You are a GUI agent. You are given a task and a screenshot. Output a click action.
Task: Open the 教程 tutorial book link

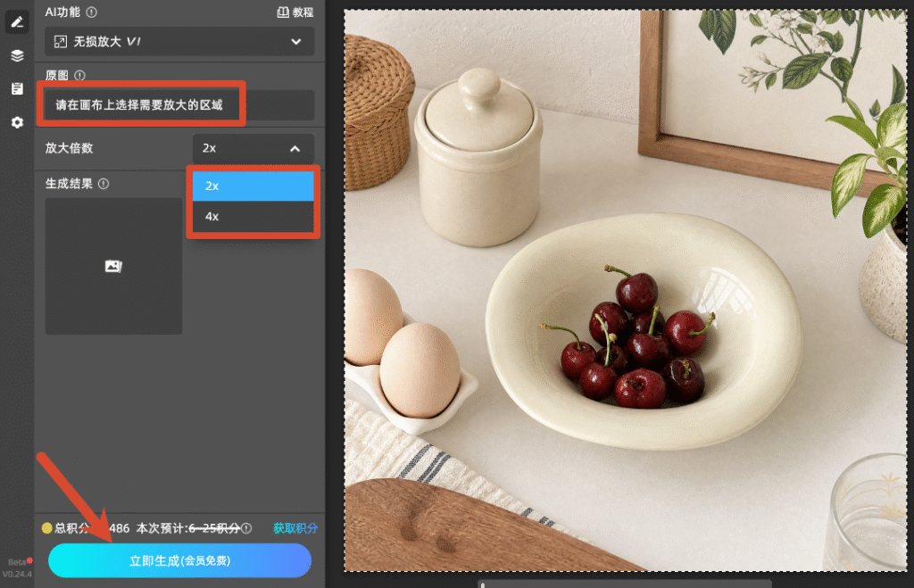(x=295, y=12)
